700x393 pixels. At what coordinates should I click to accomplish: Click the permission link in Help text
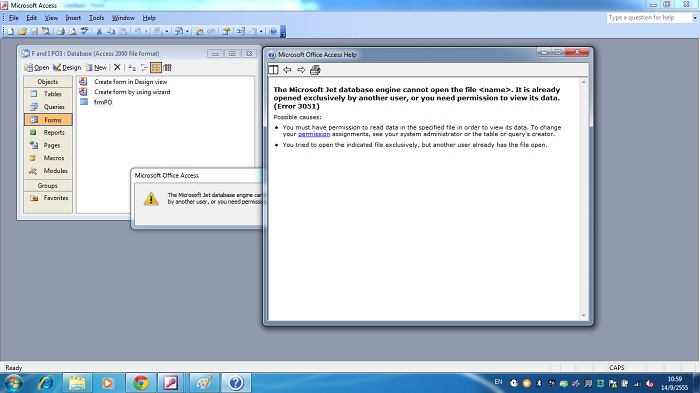pyautogui.click(x=314, y=134)
